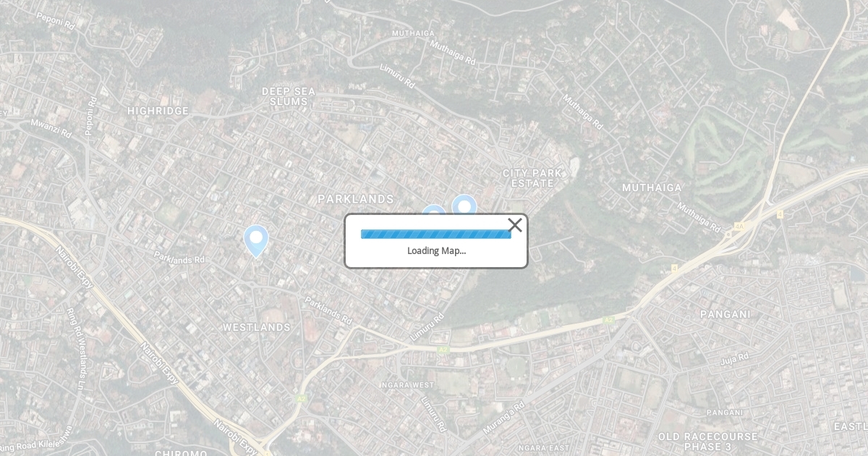Image resolution: width=868 pixels, height=456 pixels.
Task: Click the DEEP SEA SLUMS label
Action: [289, 96]
